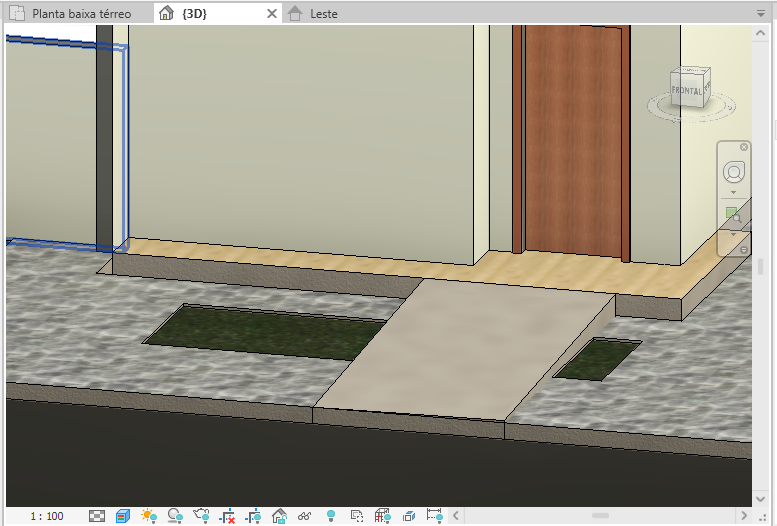The image size is (777, 526).
Task: Expand the Steering Wheels options arrow
Action: (733, 192)
